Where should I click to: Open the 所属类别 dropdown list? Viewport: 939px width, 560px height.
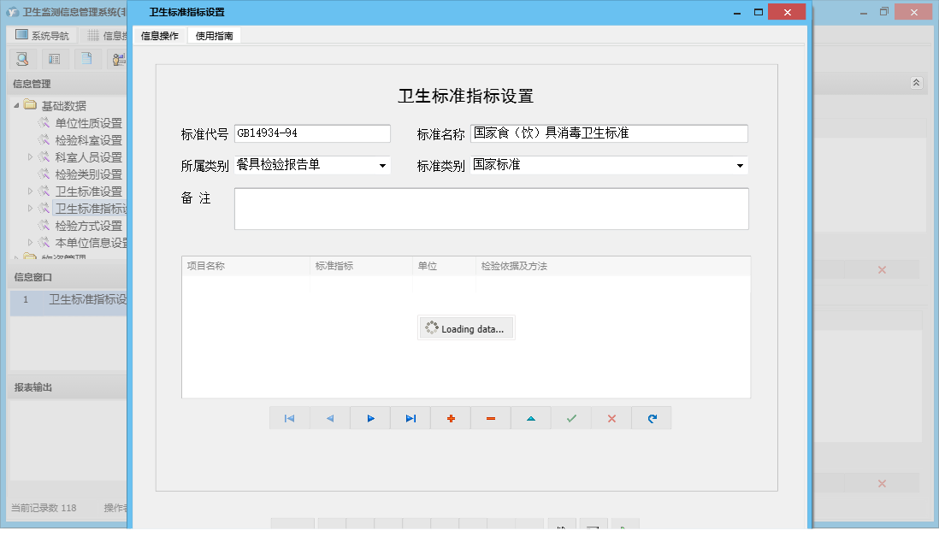click(x=380, y=166)
